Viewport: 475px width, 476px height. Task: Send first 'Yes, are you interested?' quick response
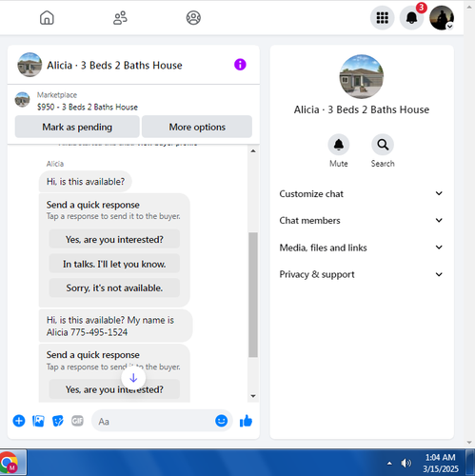click(x=114, y=239)
